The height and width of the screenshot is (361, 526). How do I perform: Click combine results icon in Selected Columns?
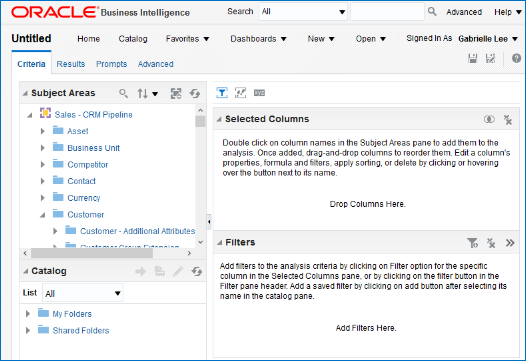pyautogui.click(x=489, y=119)
